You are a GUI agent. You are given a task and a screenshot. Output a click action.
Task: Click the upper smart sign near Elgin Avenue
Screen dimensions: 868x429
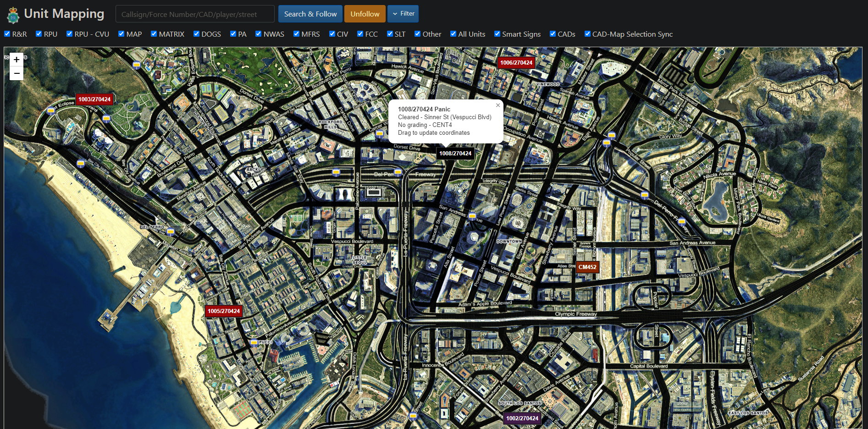pos(612,135)
